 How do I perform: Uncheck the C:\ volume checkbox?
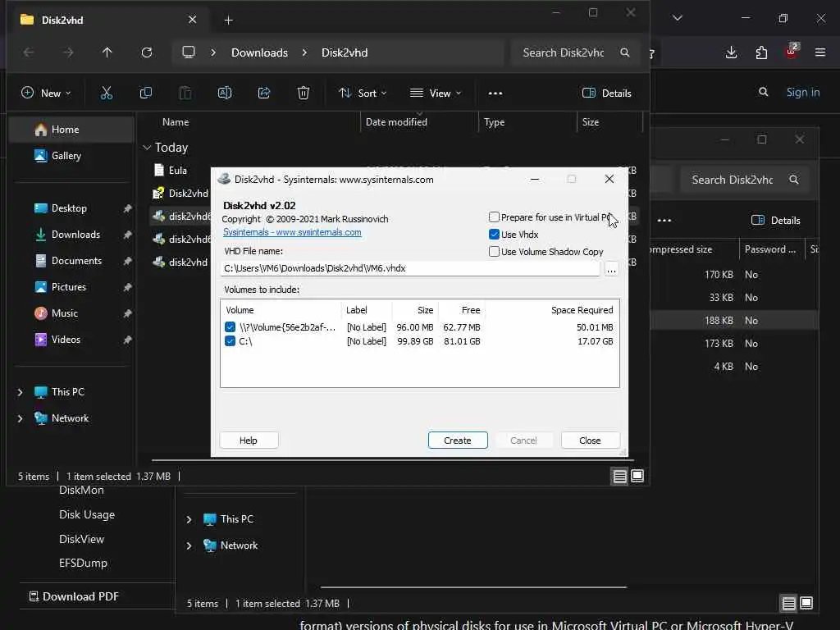pyautogui.click(x=230, y=340)
